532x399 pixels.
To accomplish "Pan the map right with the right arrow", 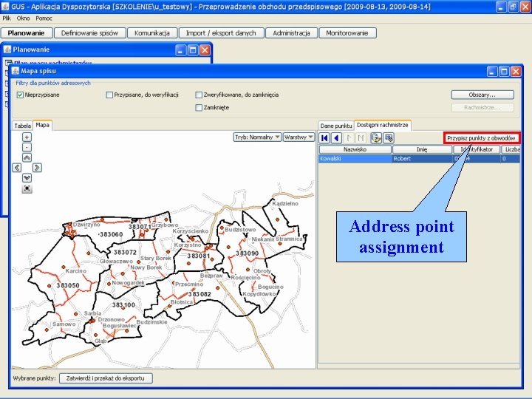I will [37, 168].
